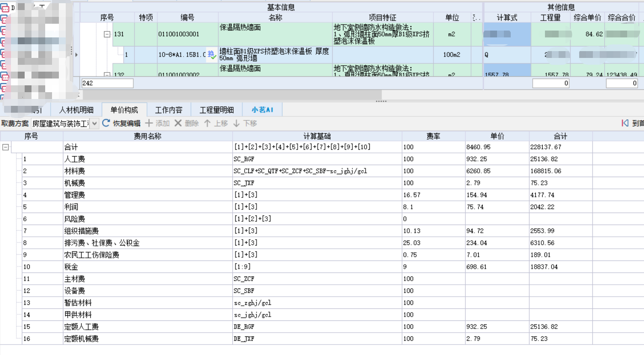Screen dimensions: 644x355
Task: Click the 综合单价 column header
Action: click(587, 17)
